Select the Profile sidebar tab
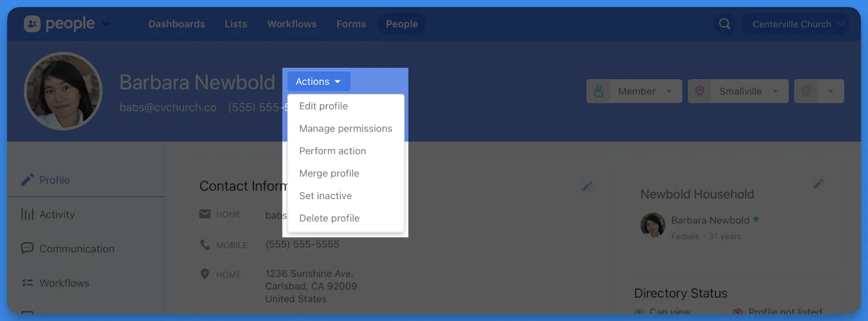Viewport: 868px width, 321px height. (x=54, y=180)
